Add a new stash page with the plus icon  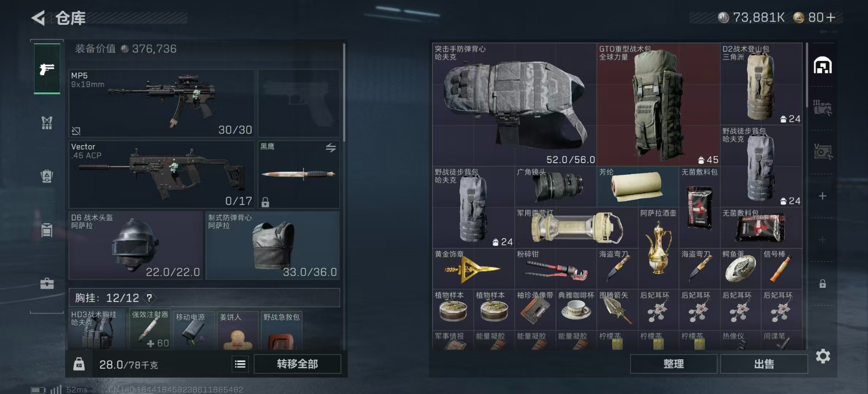pyautogui.click(x=823, y=196)
